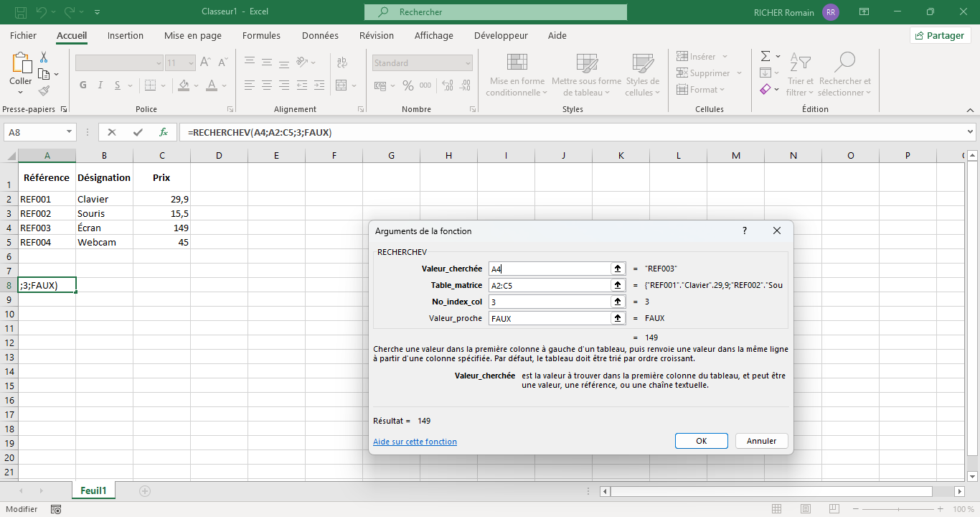Click the fill color bucket swatch
This screenshot has height=517, width=980.
(x=184, y=85)
